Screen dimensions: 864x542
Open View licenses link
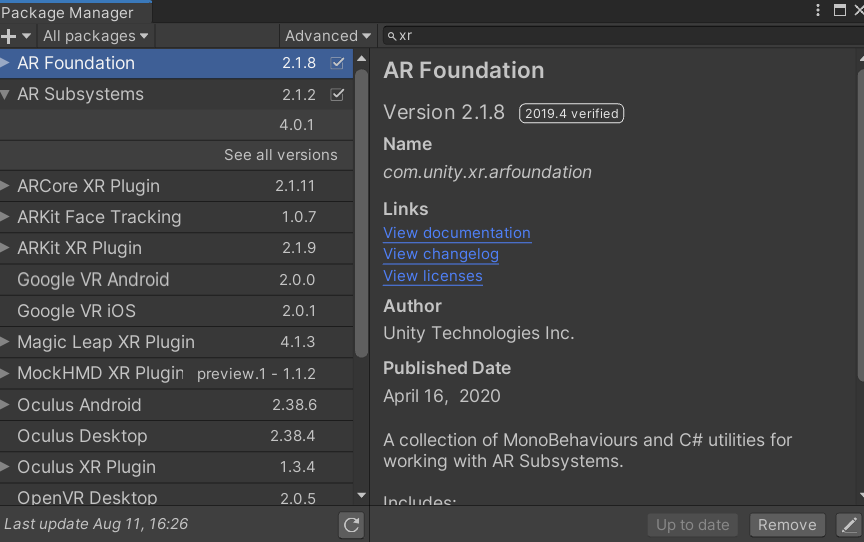(433, 276)
